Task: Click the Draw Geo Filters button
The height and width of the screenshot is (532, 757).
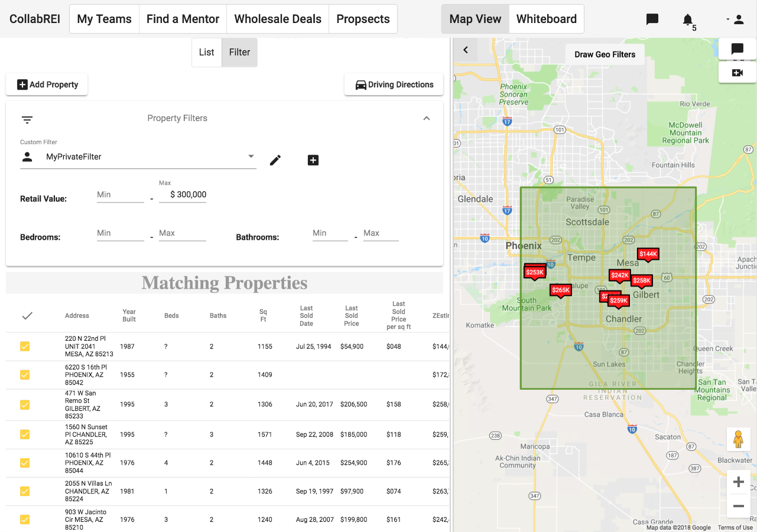Action: pos(605,54)
